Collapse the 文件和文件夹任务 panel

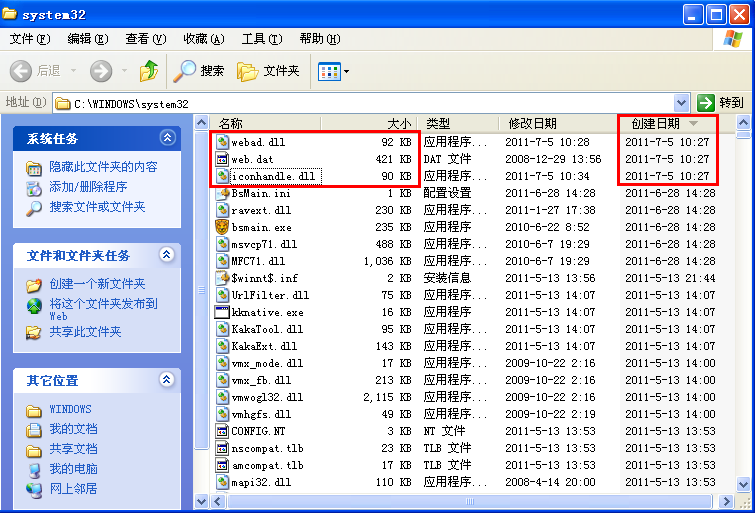click(167, 256)
